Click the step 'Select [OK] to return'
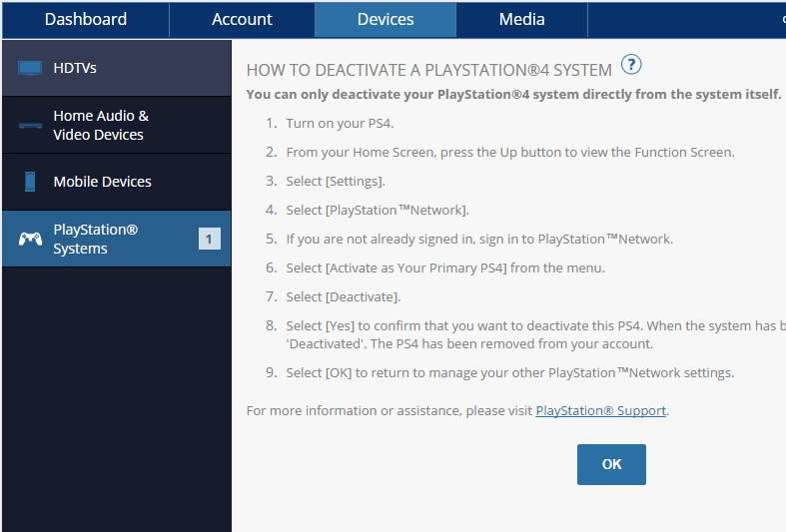This screenshot has width=786, height=532. point(510,372)
